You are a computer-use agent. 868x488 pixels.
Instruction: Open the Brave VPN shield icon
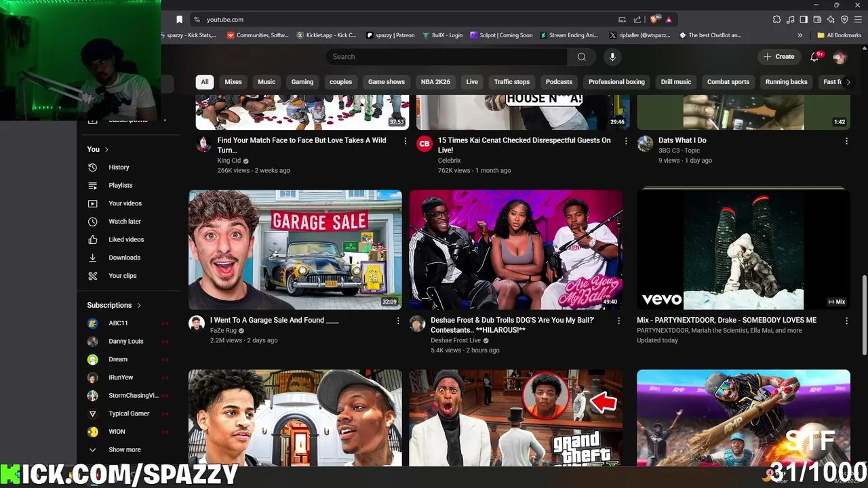844,20
